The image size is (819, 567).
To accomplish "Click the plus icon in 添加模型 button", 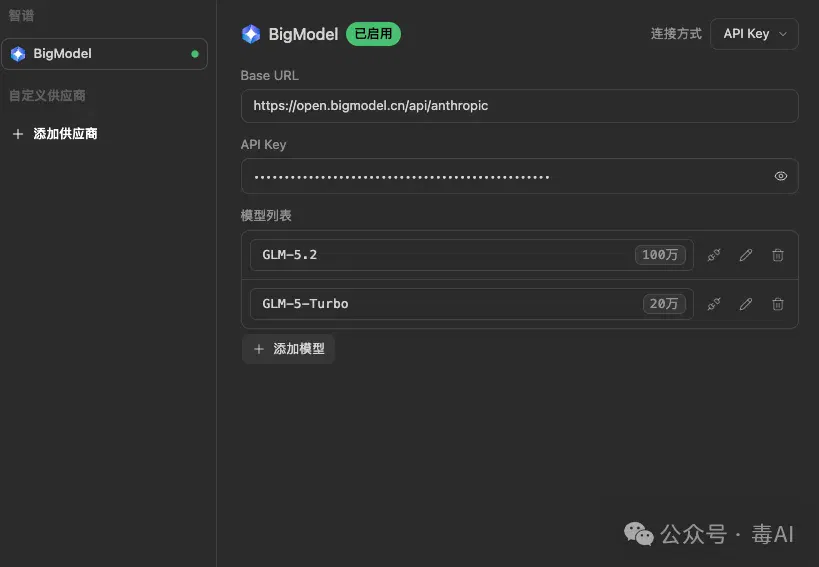I will coord(259,349).
